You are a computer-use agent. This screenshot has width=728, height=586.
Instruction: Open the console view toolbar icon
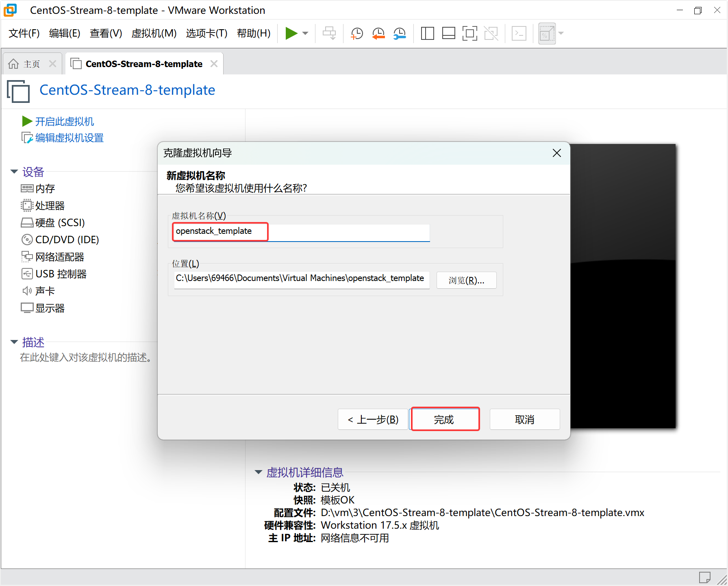(x=519, y=33)
